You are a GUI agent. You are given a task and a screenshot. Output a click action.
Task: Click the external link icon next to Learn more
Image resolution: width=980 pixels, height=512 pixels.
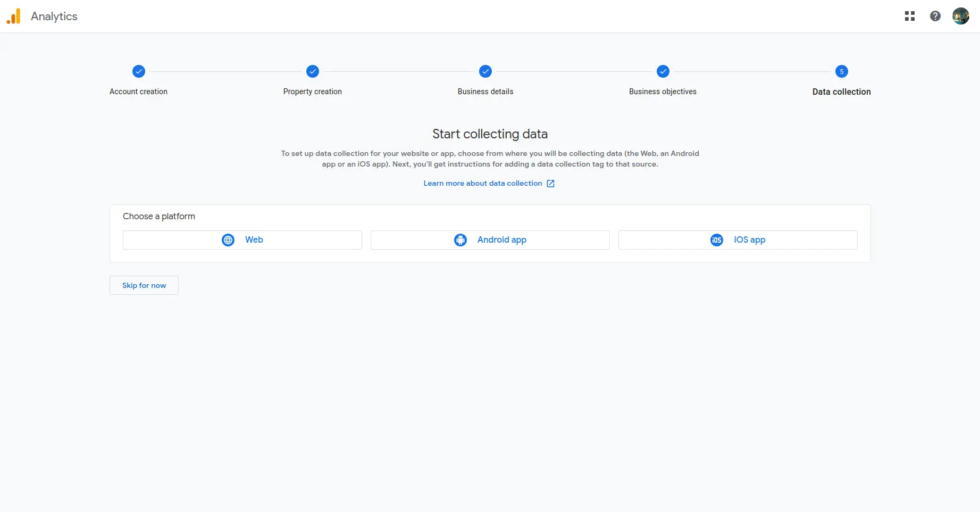pyautogui.click(x=550, y=183)
